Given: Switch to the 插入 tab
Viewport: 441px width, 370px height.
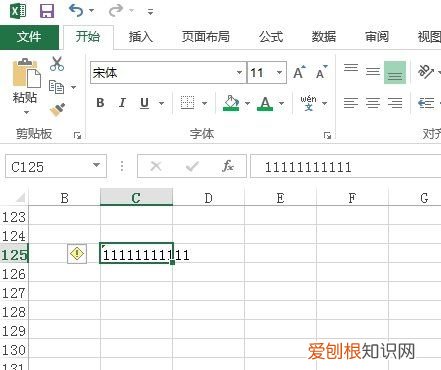Looking at the screenshot, I should (x=141, y=36).
